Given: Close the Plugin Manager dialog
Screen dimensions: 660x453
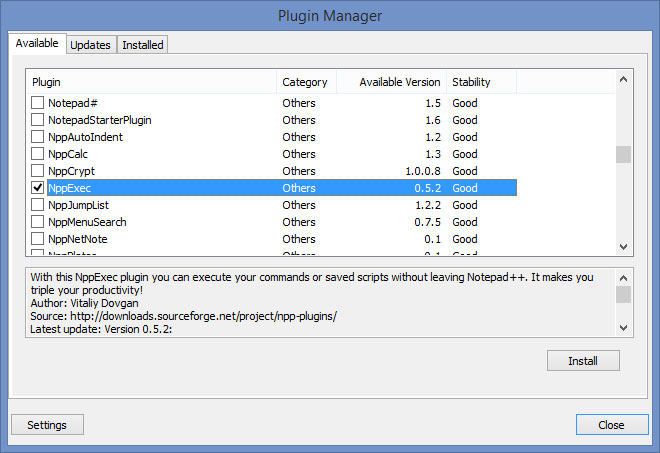Looking at the screenshot, I should pyautogui.click(x=612, y=425).
